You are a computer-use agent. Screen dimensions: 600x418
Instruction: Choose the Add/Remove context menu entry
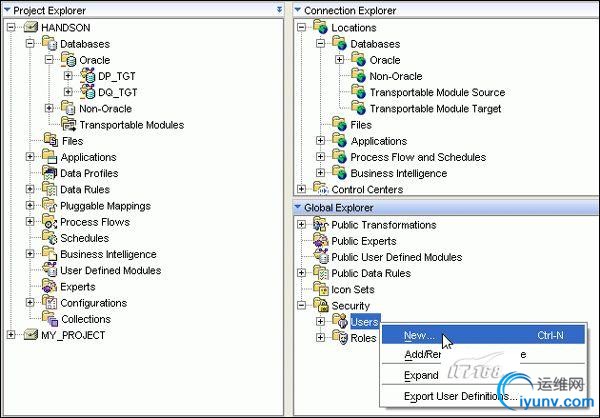pyautogui.click(x=483, y=354)
